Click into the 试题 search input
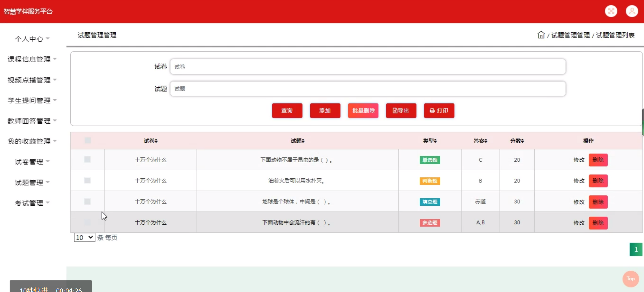 [368, 89]
